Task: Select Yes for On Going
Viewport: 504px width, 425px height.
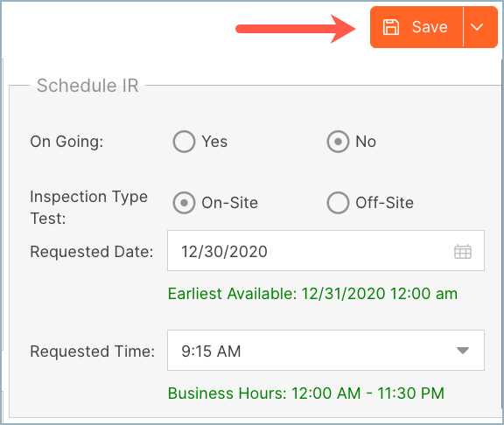Action: 184,142
